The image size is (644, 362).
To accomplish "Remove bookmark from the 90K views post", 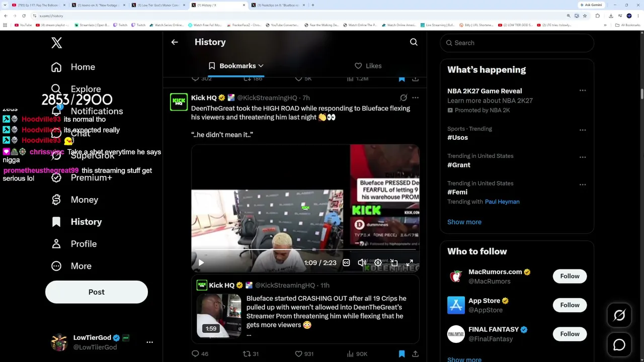I will click(401, 354).
